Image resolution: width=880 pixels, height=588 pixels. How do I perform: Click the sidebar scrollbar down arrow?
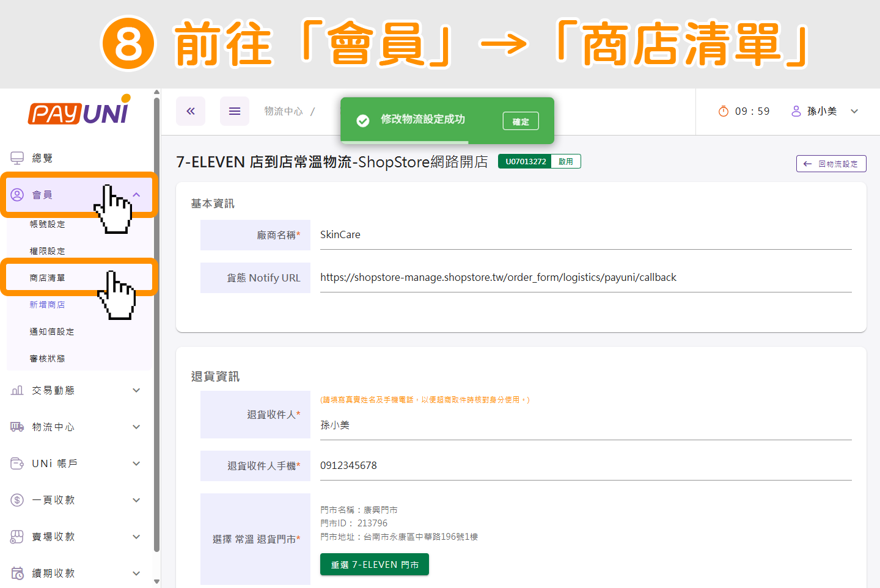click(157, 582)
